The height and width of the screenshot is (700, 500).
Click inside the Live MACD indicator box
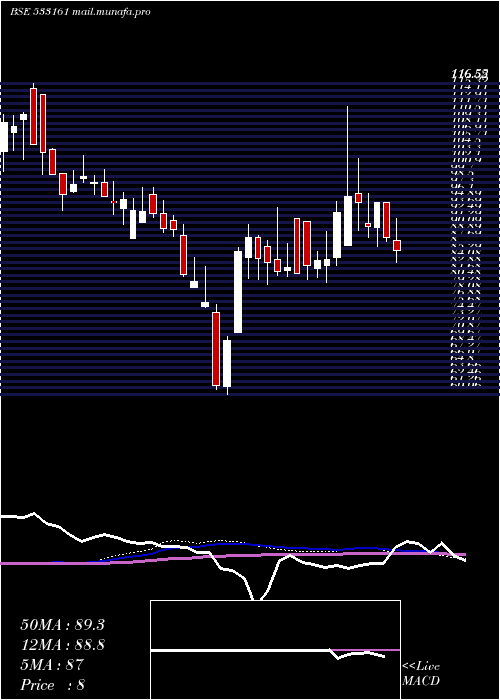click(x=275, y=650)
